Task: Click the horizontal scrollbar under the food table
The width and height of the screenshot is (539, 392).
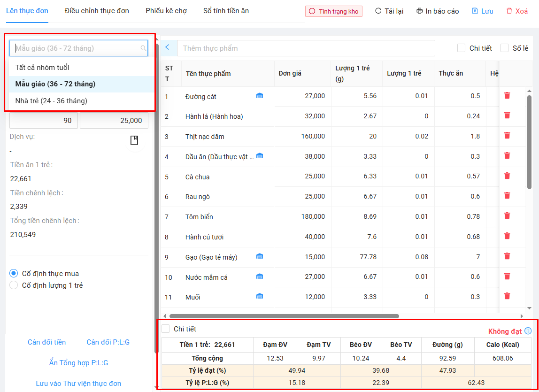Action: [284, 316]
